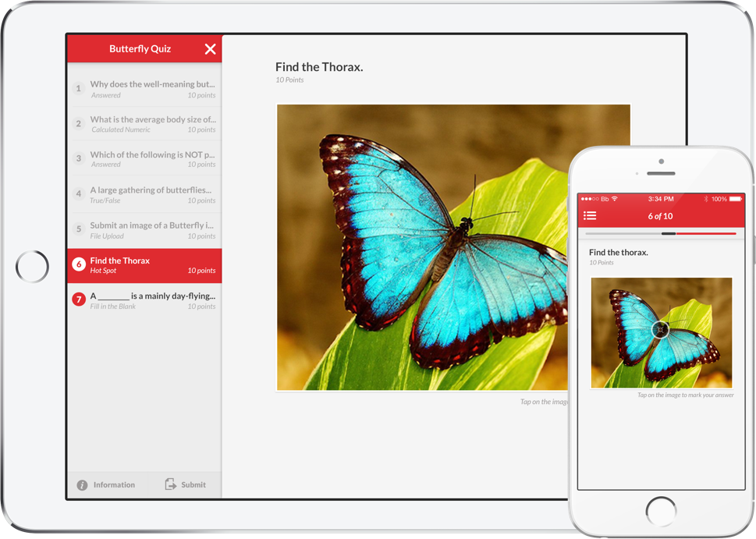Viewport: 756px width, 539px height.
Task: Tap the large butterfly image on tablet
Action: click(x=421, y=246)
